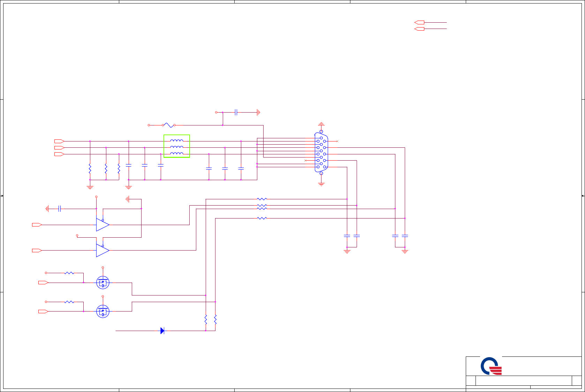
Task: Select the first capacitor right of the inductor block
Action: coord(209,169)
